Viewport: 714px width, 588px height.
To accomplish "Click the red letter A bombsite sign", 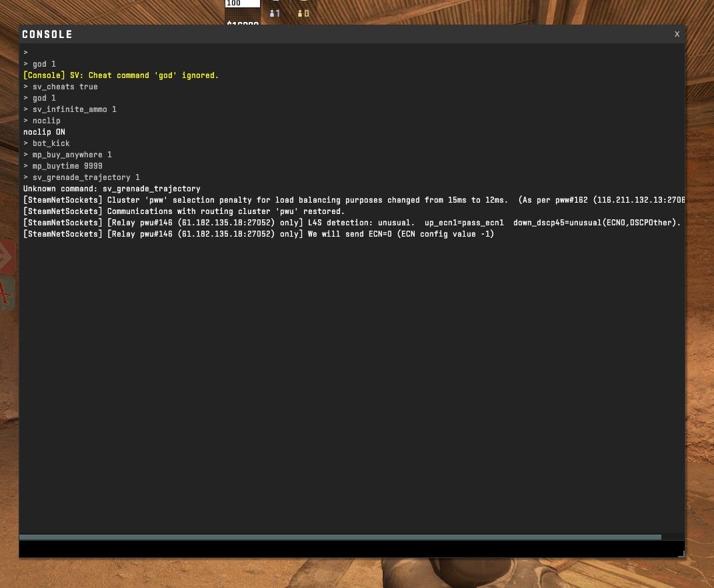I will coord(7,292).
